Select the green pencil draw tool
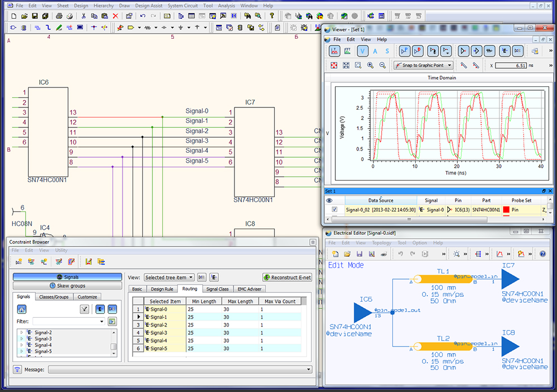The height and width of the screenshot is (392, 557). click(59, 27)
